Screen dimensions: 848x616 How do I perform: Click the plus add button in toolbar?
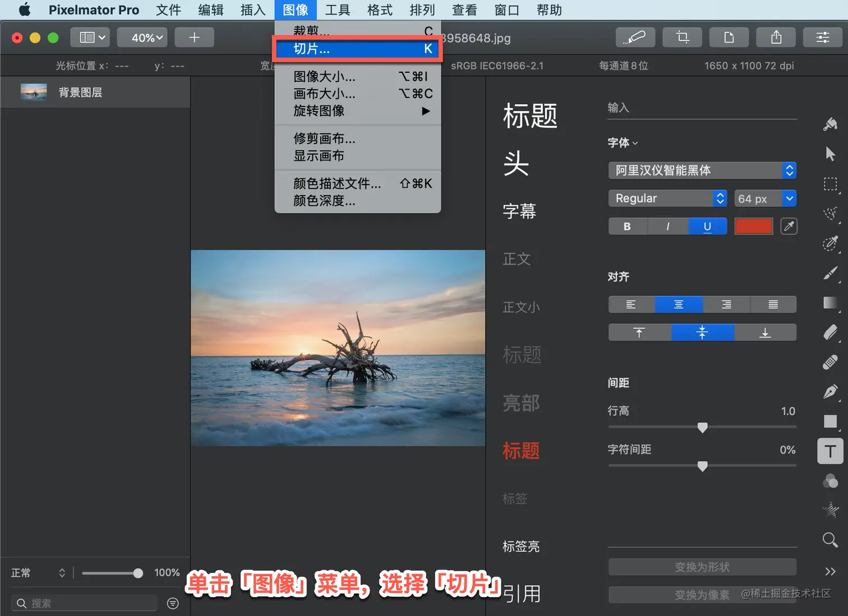pyautogui.click(x=194, y=38)
